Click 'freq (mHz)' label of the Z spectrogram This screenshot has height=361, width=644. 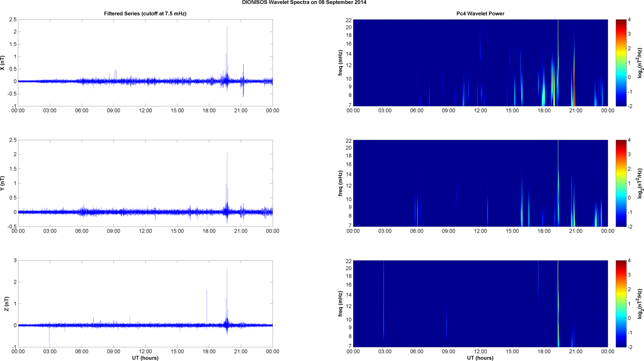click(x=340, y=304)
